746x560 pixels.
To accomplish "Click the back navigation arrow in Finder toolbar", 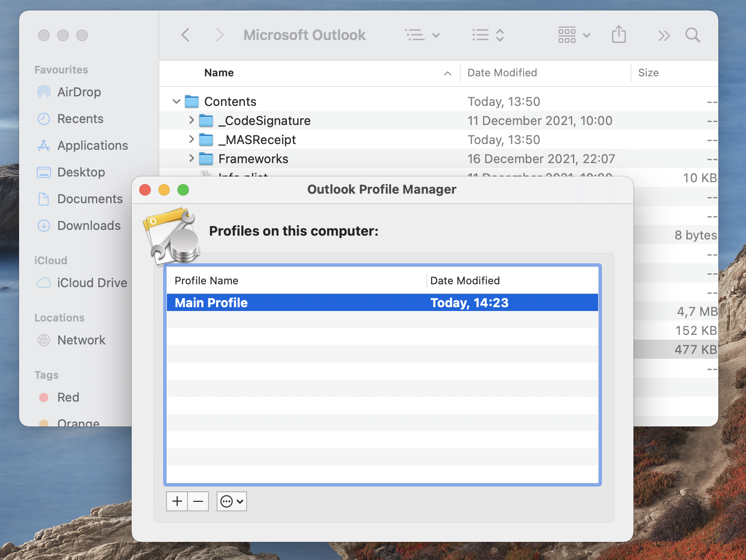I will (x=186, y=35).
